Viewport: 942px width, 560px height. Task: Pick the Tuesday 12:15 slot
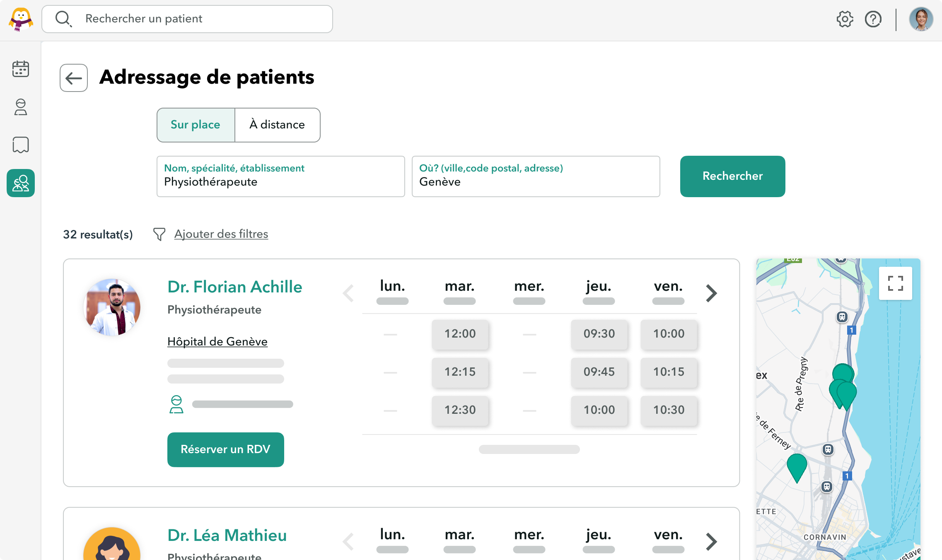click(x=460, y=372)
